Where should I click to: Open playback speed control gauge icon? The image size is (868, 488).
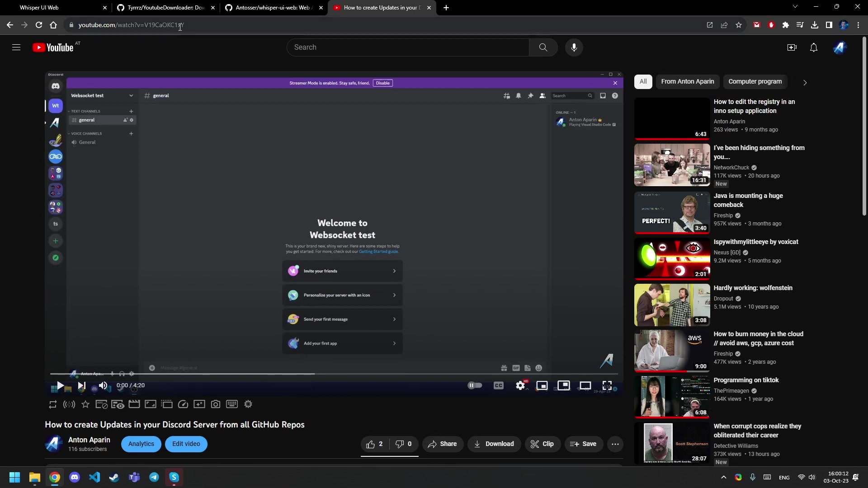(183, 404)
